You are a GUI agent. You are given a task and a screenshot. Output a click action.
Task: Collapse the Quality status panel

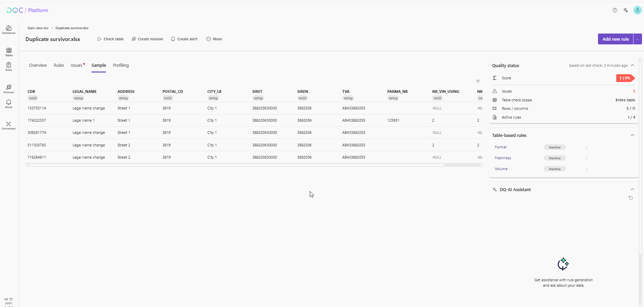(x=632, y=65)
